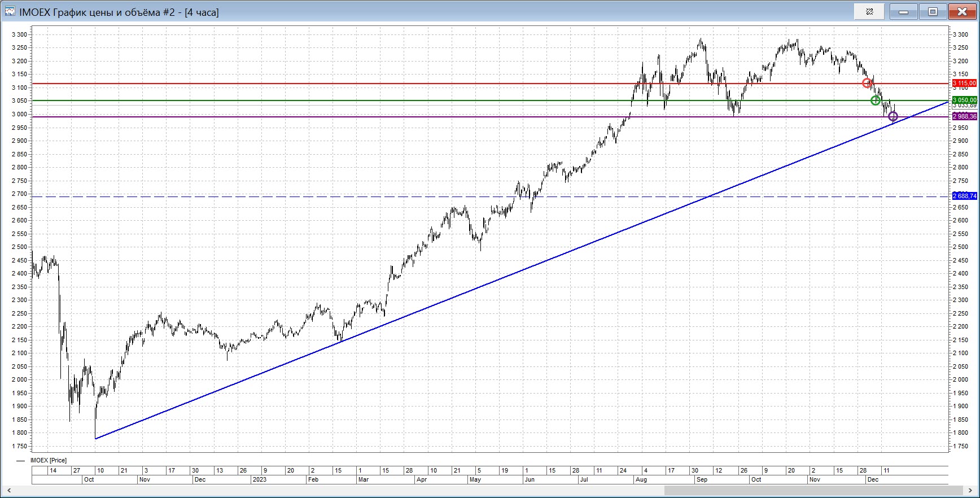980x498 pixels.
Task: Click the 2023 year label on time axis
Action: point(260,479)
